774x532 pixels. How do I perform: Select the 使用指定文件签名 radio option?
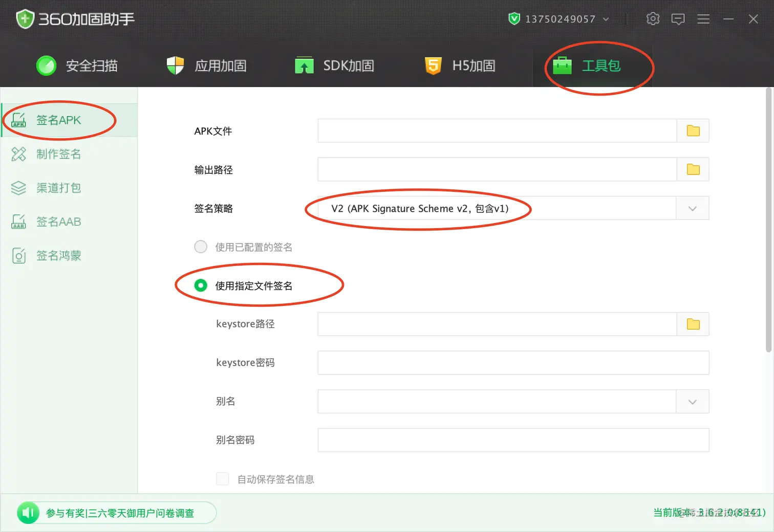point(201,285)
